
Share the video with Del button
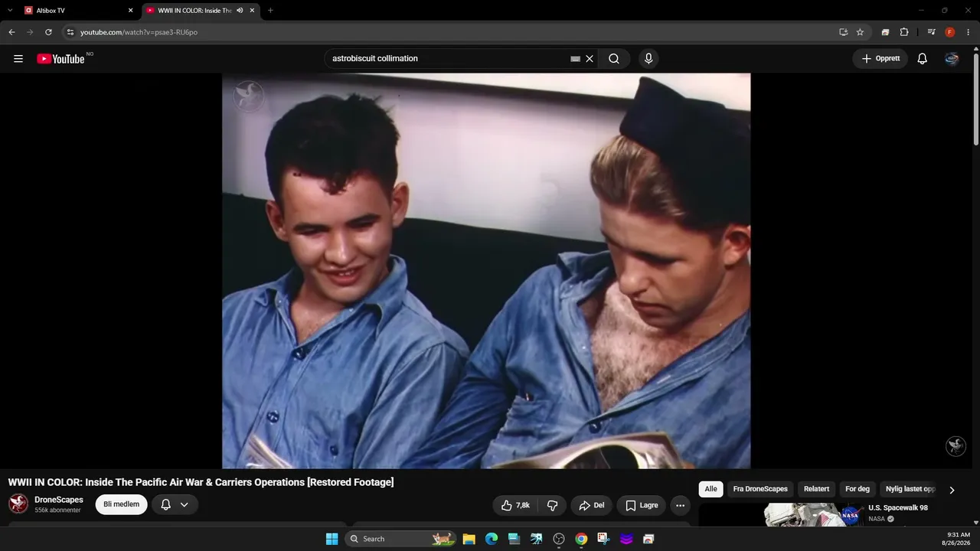[592, 505]
